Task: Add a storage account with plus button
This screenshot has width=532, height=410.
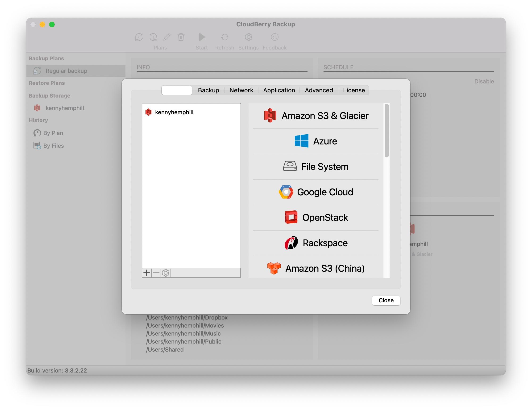Action: coord(147,273)
